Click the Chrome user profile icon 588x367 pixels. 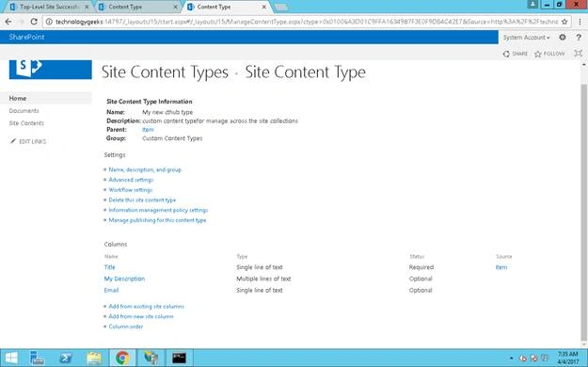pyautogui.click(x=532, y=4)
